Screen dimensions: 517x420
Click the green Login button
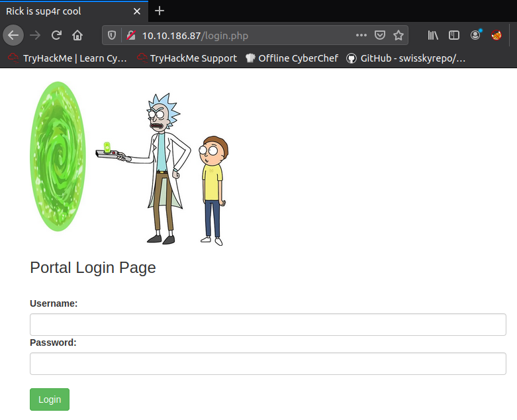click(50, 399)
